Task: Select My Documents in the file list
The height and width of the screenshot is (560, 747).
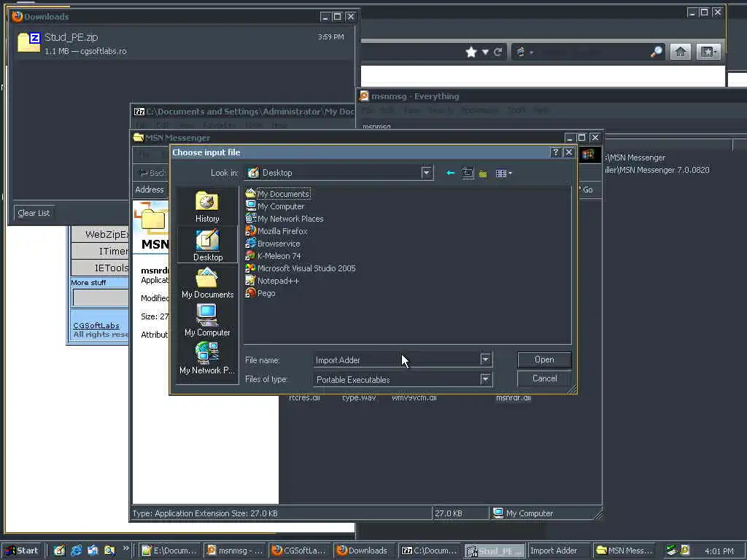Action: pos(278,194)
